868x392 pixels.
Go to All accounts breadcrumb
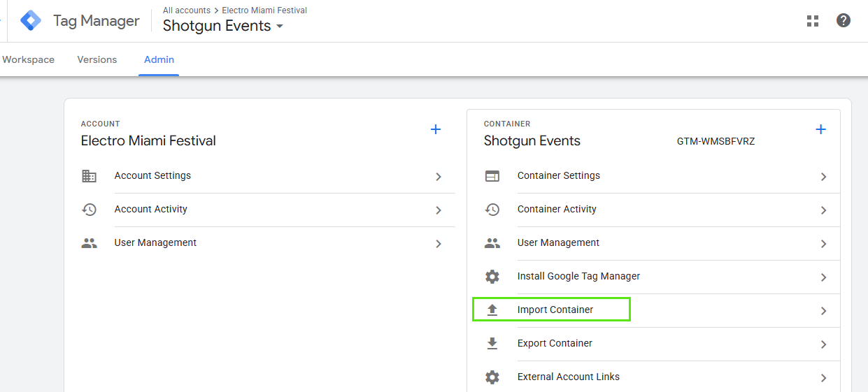(187, 10)
